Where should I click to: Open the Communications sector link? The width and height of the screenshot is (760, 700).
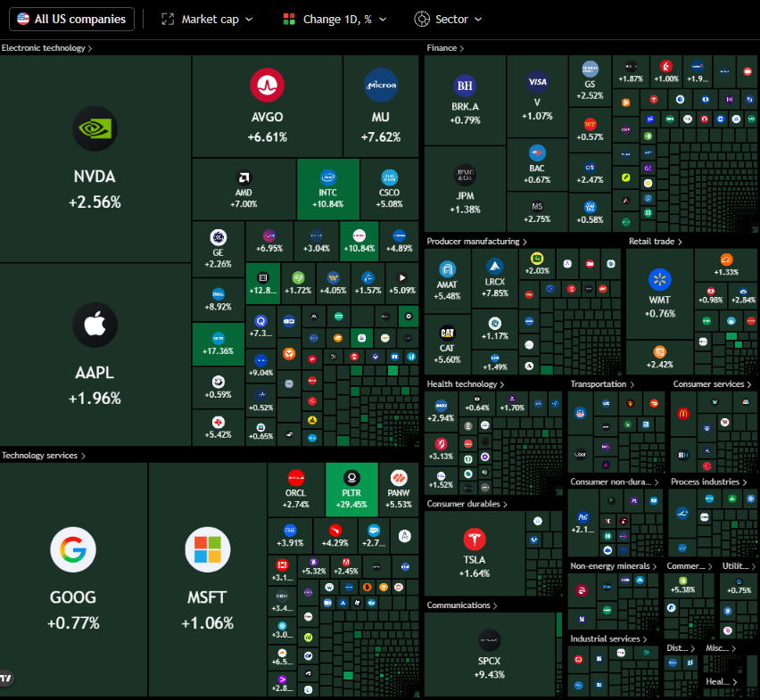461,605
